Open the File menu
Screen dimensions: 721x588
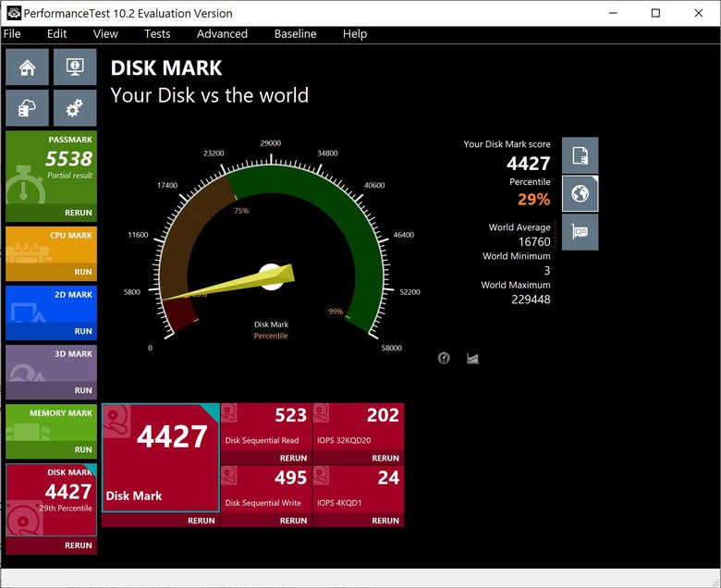(x=12, y=34)
